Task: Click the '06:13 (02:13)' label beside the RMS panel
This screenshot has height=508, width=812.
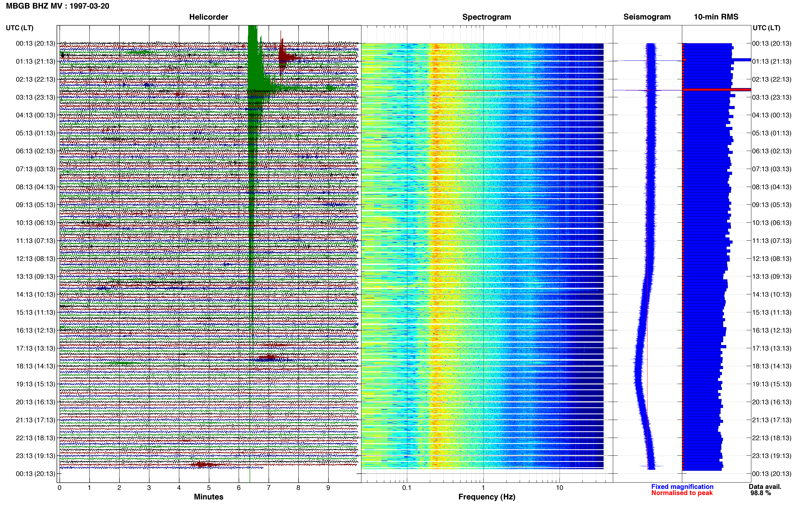Action: point(772,151)
